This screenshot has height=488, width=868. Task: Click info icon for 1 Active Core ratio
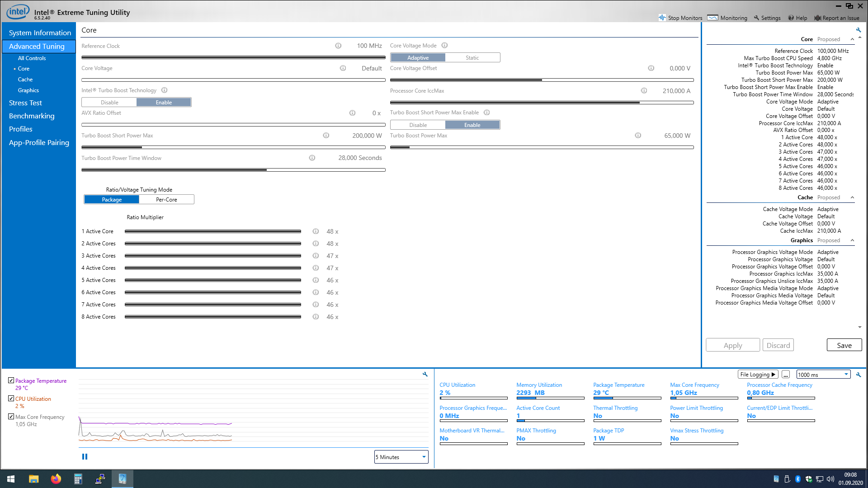[x=316, y=231]
